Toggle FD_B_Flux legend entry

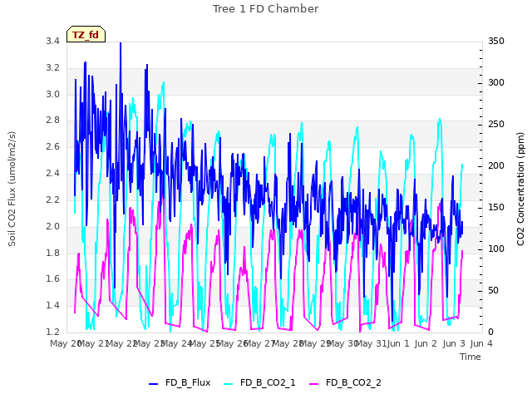[180, 382]
